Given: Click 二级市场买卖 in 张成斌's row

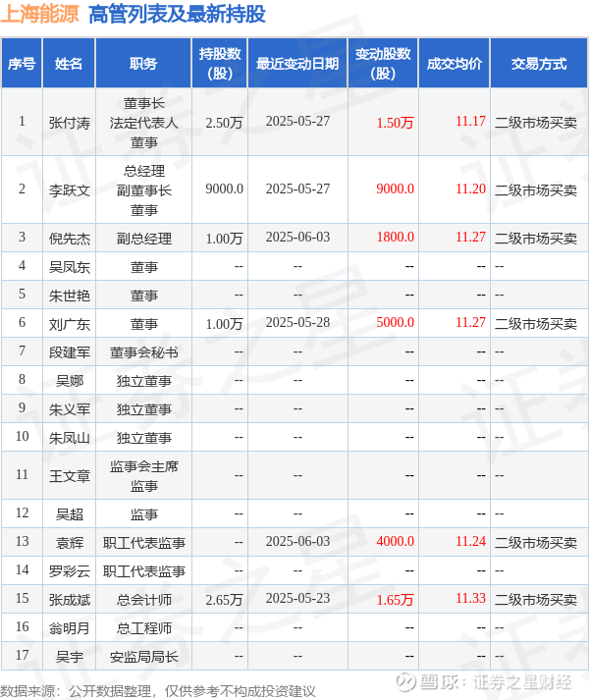Looking at the screenshot, I should pyautogui.click(x=536, y=600).
